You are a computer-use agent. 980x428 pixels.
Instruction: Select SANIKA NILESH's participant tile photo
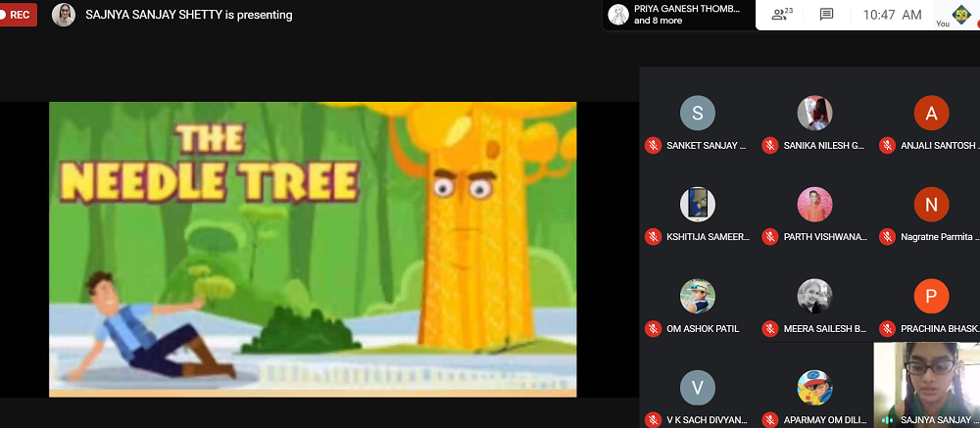[814, 114]
